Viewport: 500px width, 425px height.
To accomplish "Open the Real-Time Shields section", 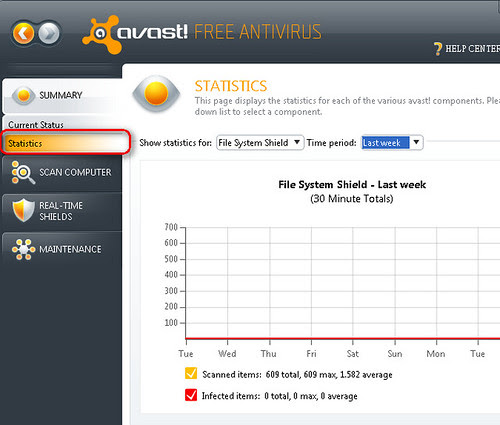I will 62,211.
